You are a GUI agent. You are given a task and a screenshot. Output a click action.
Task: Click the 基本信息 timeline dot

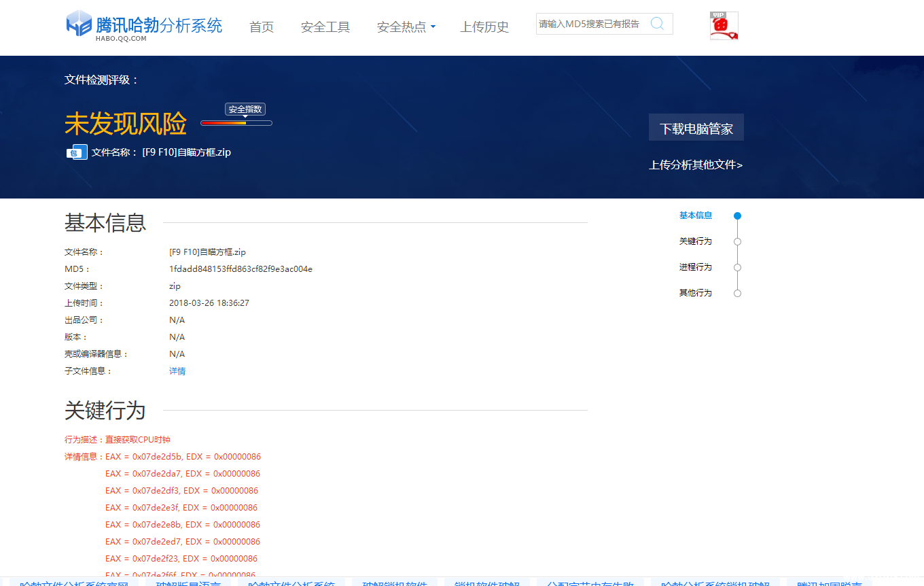(738, 216)
